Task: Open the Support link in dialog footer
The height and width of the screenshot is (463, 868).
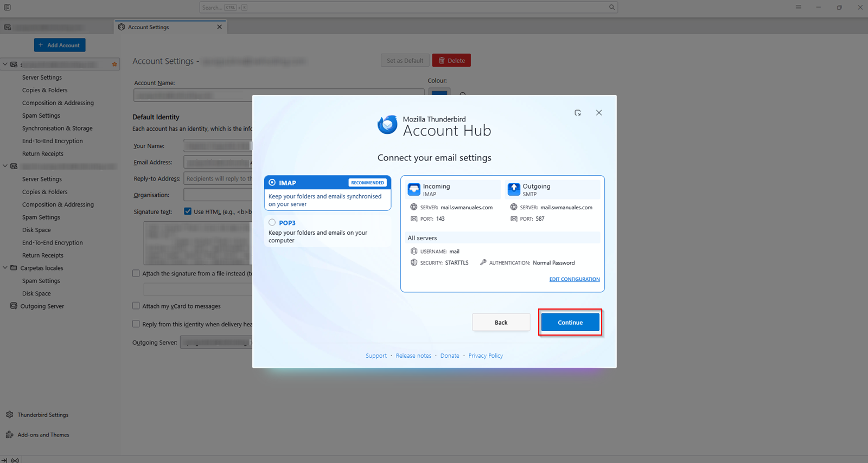Action: pyautogui.click(x=376, y=356)
